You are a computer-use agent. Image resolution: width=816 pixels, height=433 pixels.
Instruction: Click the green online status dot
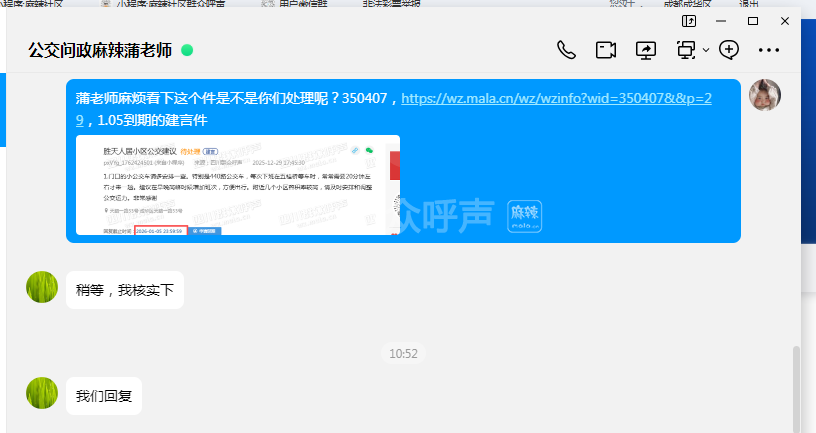pos(187,50)
